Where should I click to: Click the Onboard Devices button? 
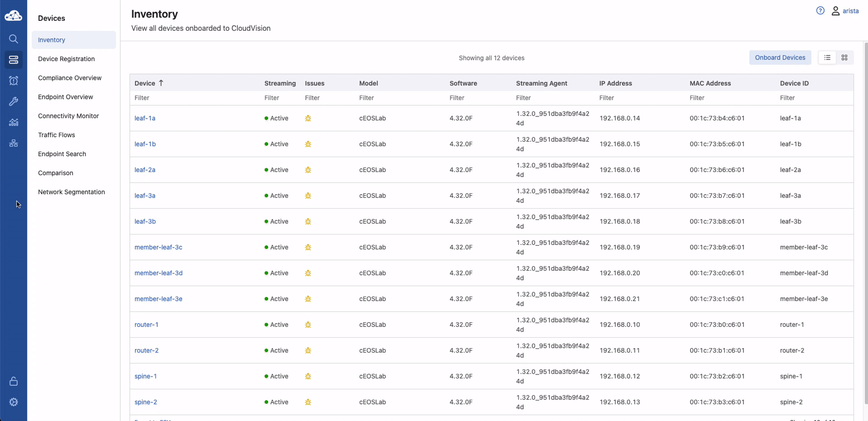coord(779,58)
